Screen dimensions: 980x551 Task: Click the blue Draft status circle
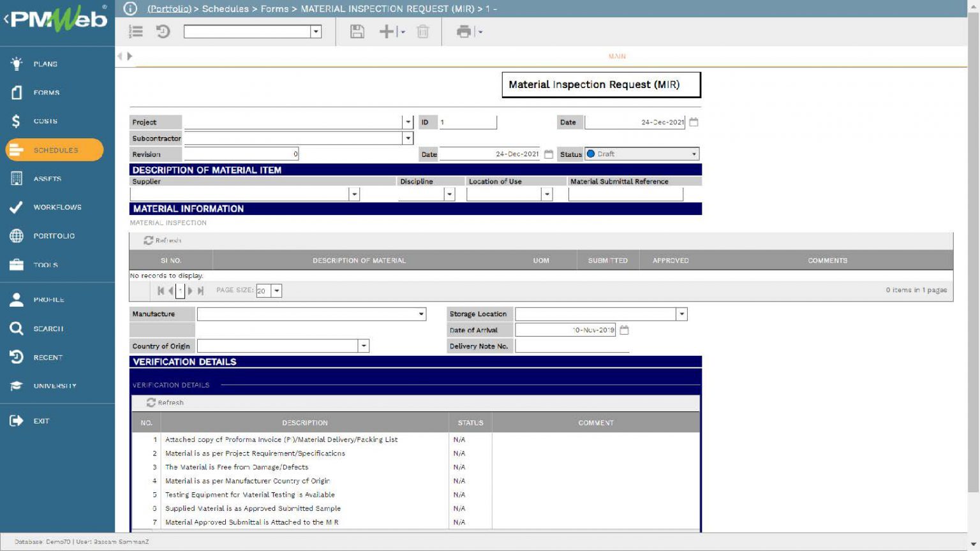pyautogui.click(x=593, y=154)
